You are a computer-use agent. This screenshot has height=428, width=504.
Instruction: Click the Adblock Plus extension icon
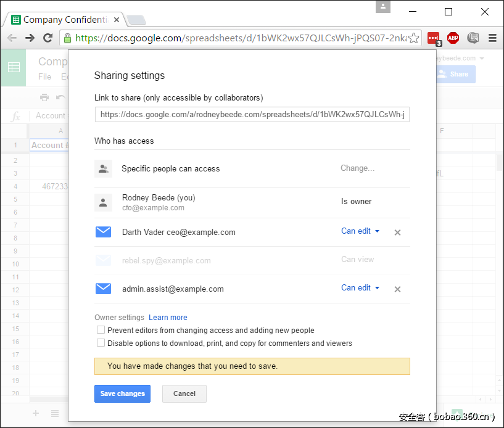tap(453, 38)
